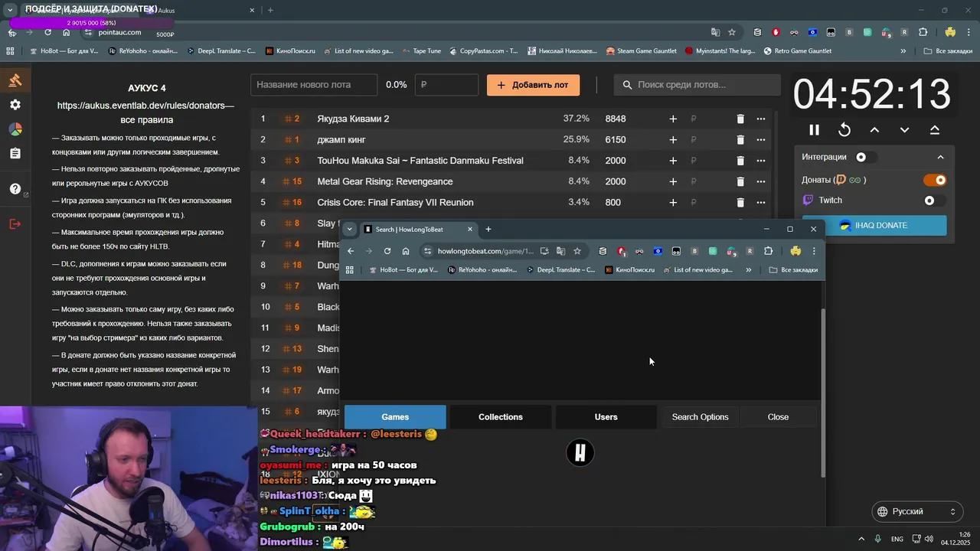Click the IHAQ DONATE button
The height and width of the screenshot is (551, 980).
(874, 226)
